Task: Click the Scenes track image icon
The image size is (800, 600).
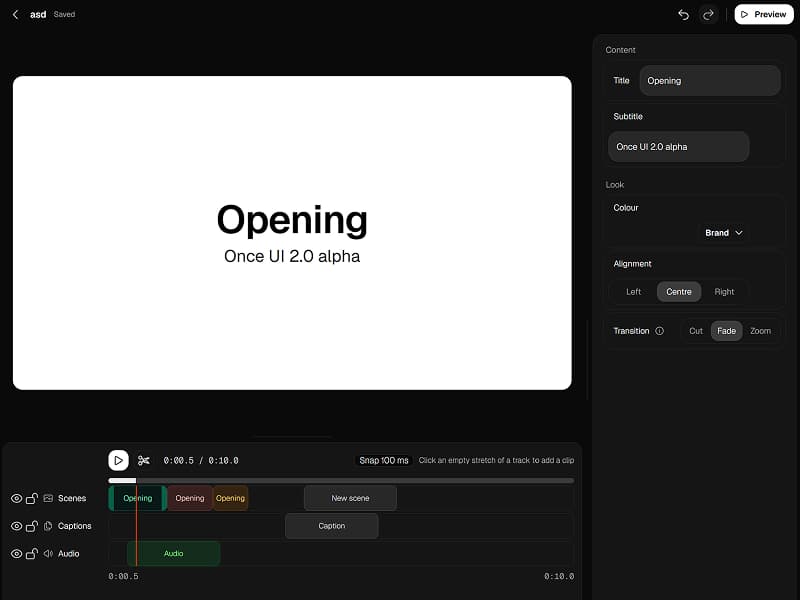Action: 48,498
